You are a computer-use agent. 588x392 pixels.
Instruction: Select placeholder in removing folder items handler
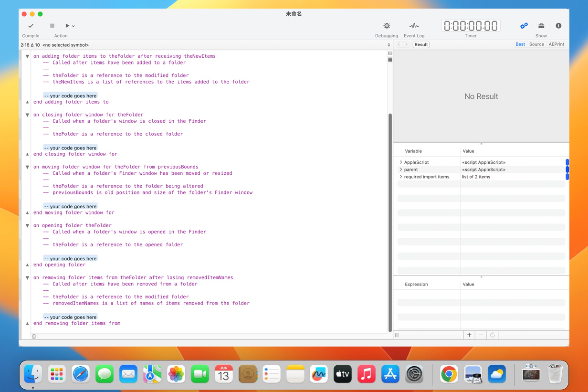point(70,317)
